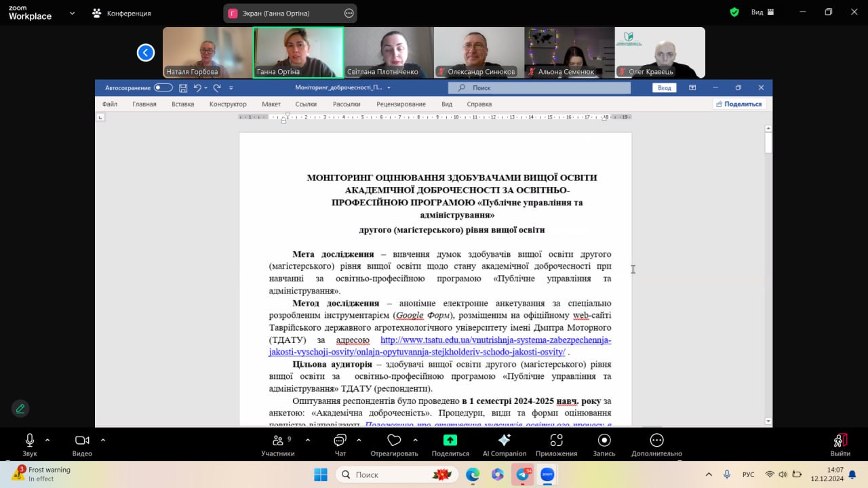Open the Файл menu in Word
Viewport: 868px width, 488px height.
[110, 104]
